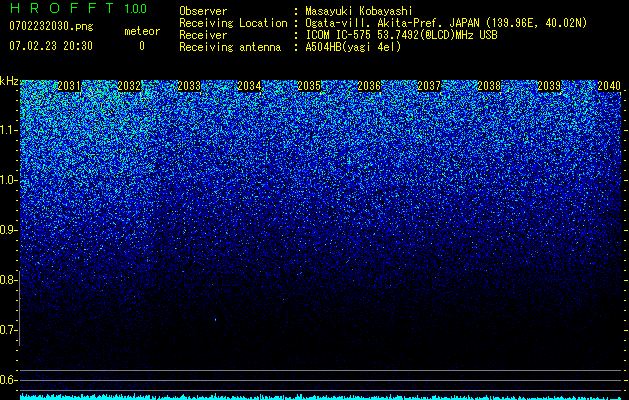Click the bright signal dot near 0.7 kHz

(215, 320)
